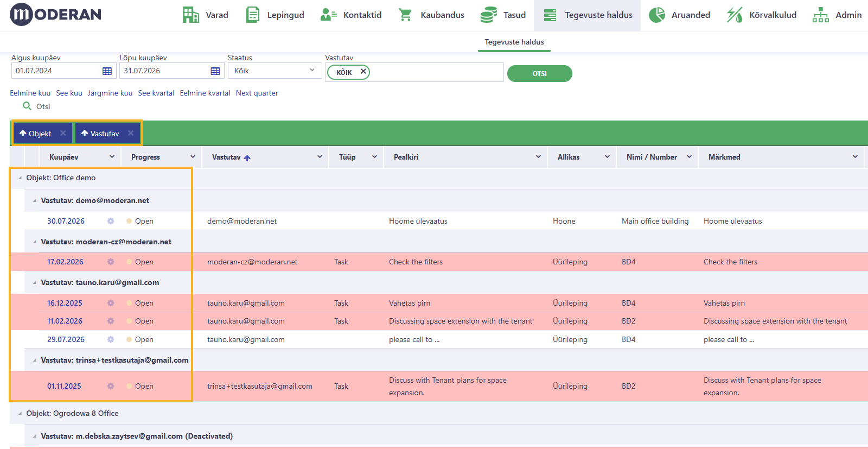The width and height of the screenshot is (868, 449).
Task: Select the Eelmine kvartal quick link
Action: pyautogui.click(x=205, y=93)
